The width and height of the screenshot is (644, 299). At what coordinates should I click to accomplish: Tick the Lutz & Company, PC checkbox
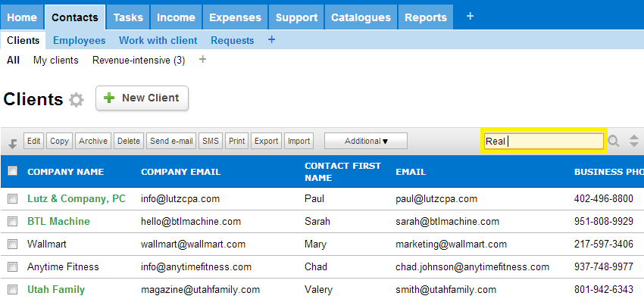click(13, 199)
